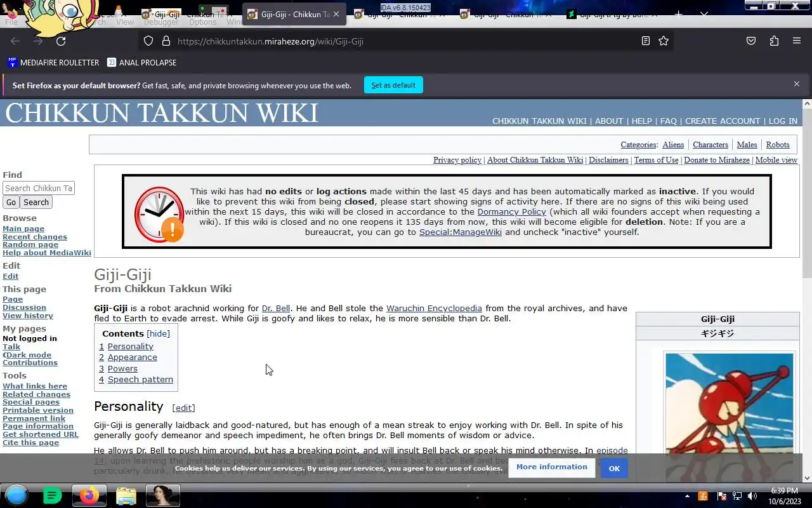This screenshot has width=812, height=508.
Task: Open the Robots category
Action: point(778,145)
